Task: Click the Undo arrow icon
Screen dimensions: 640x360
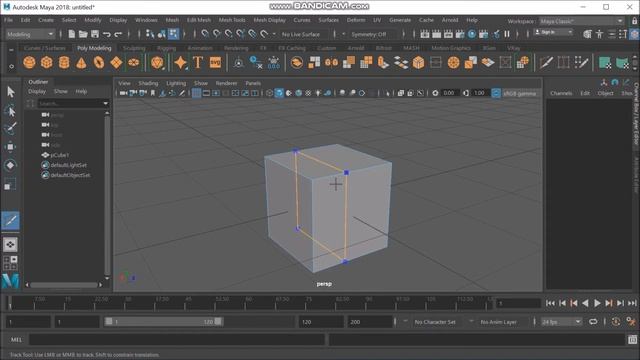Action: tap(107, 34)
